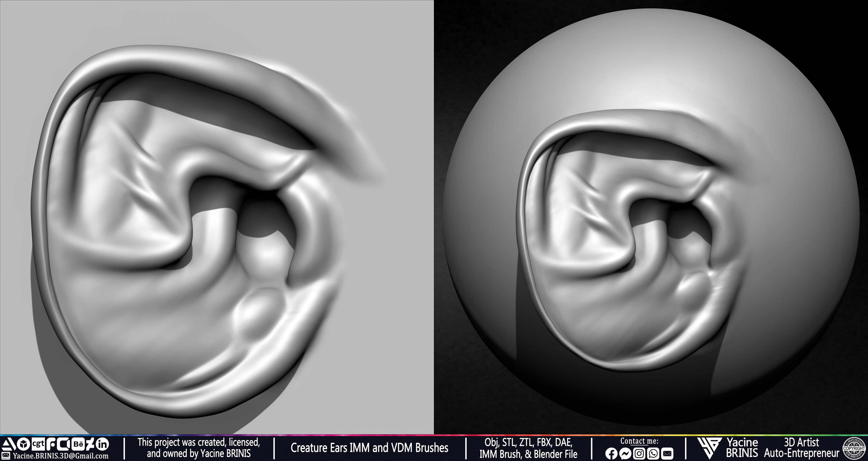The height and width of the screenshot is (461, 868).
Task: Open the Instagram icon under 'Contact me'
Action: (639, 454)
